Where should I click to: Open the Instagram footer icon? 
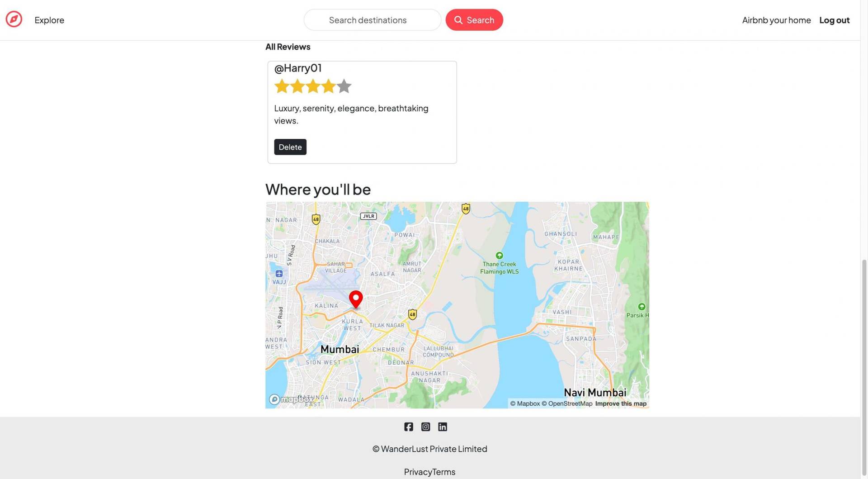425,427
